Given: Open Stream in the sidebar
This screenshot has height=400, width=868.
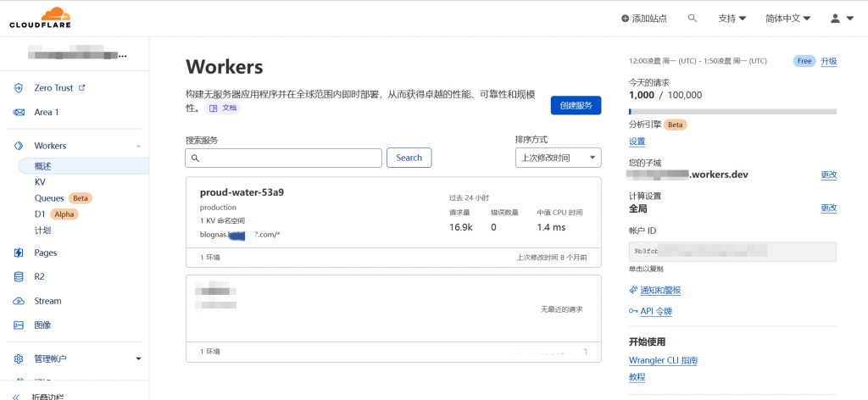Looking at the screenshot, I should [47, 301].
